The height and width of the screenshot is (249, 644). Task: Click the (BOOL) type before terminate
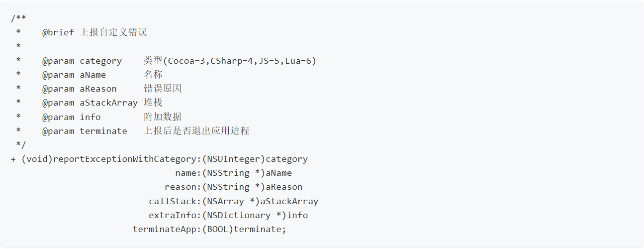[217, 230]
